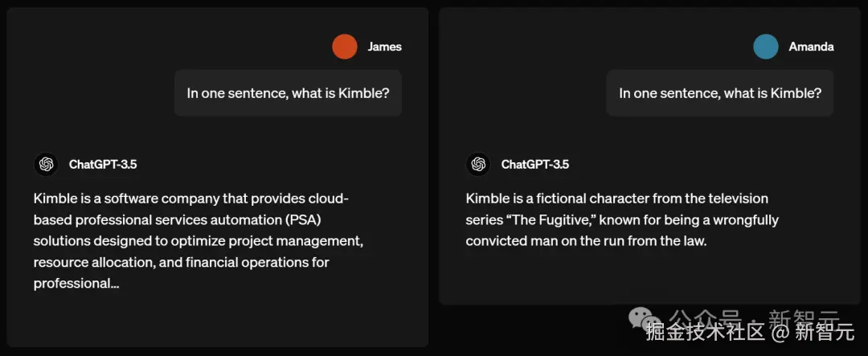Click ChatGPT-3.5 label in James's chat
868x356 pixels.
click(103, 165)
